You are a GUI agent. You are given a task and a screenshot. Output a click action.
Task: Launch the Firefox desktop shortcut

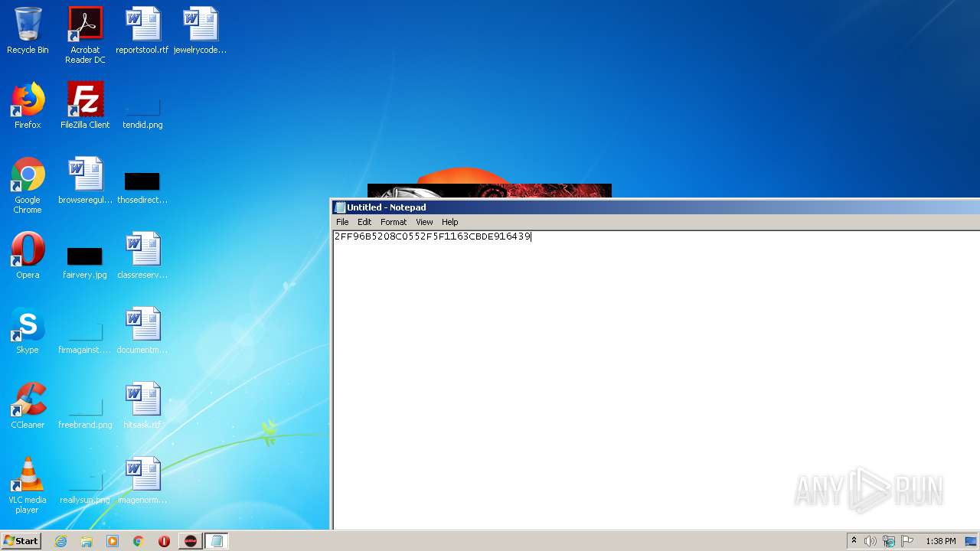click(28, 106)
